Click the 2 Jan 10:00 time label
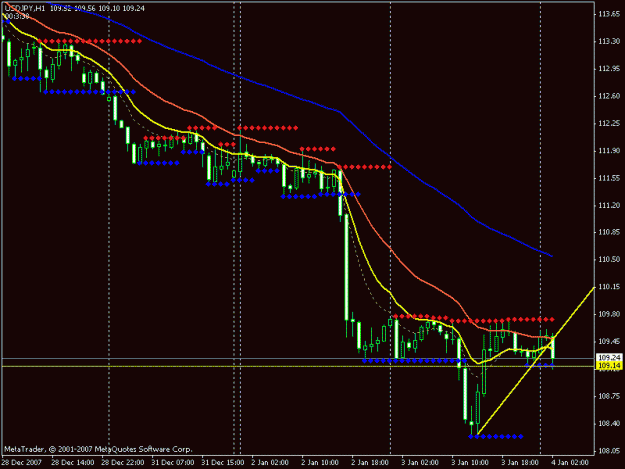The image size is (625, 469). tap(320, 462)
